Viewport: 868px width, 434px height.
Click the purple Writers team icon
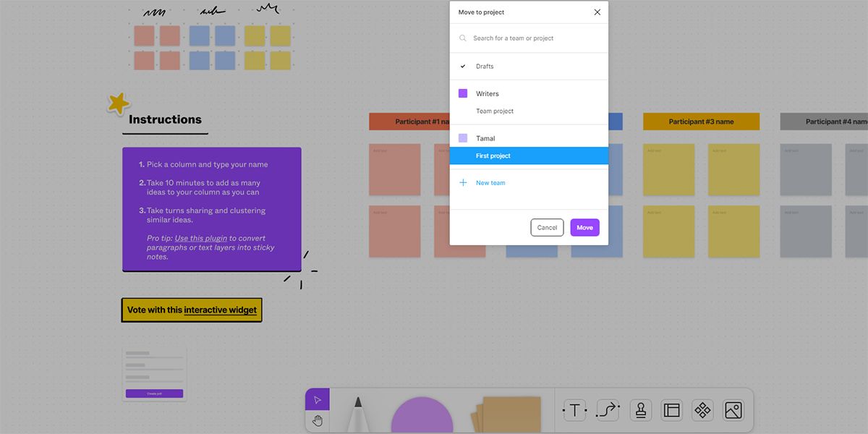[x=463, y=93]
